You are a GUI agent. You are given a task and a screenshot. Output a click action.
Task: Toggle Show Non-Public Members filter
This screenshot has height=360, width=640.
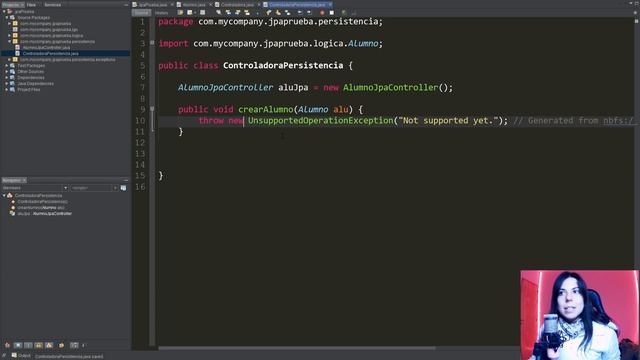(x=38, y=345)
